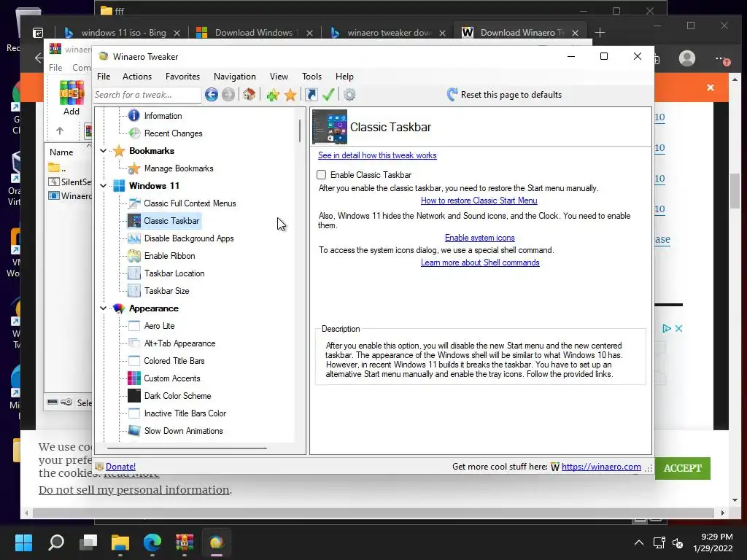Click the browser page vertical scrollbar thumb

(x=735, y=192)
